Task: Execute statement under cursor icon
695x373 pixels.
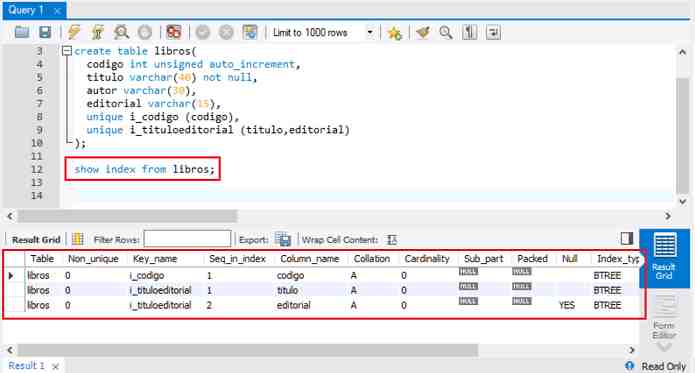Action: tap(98, 32)
